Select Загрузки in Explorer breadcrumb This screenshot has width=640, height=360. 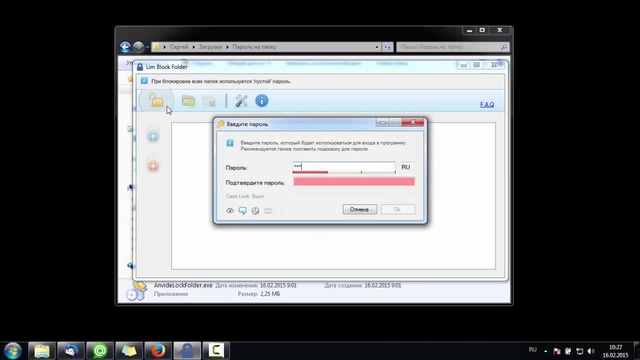[210, 47]
